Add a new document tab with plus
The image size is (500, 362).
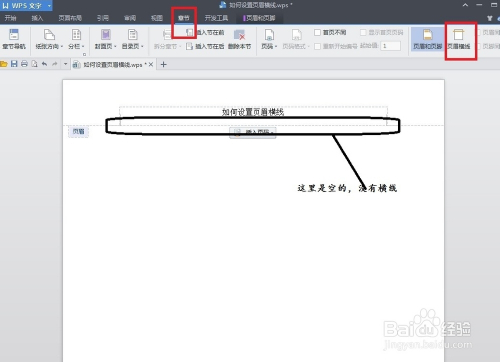coord(163,64)
